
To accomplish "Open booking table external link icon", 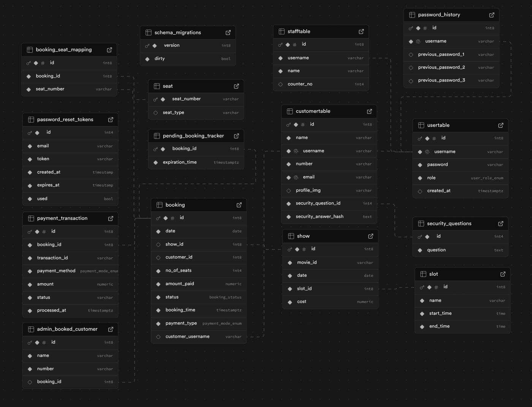I will [x=239, y=205].
